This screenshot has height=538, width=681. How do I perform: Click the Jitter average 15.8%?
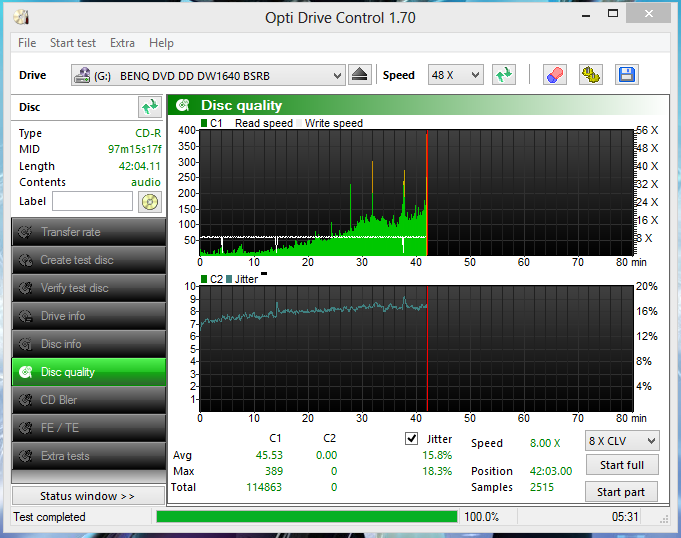(x=437, y=455)
